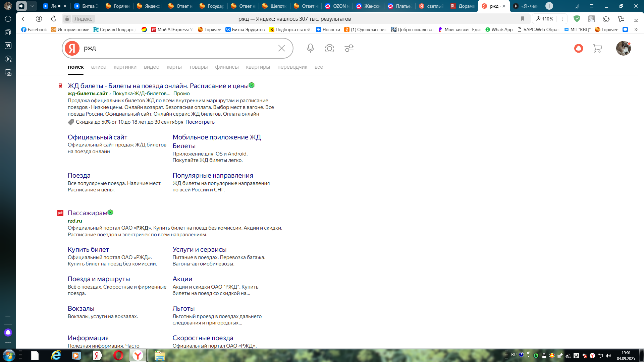Switch to the картинки search tab
This screenshot has height=362, width=644.
click(x=125, y=67)
